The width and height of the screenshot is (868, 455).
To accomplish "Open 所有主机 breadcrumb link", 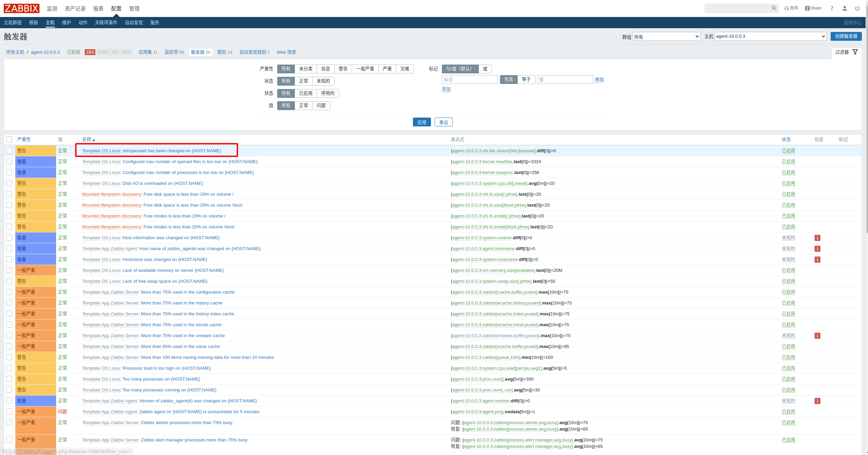I will [x=15, y=52].
